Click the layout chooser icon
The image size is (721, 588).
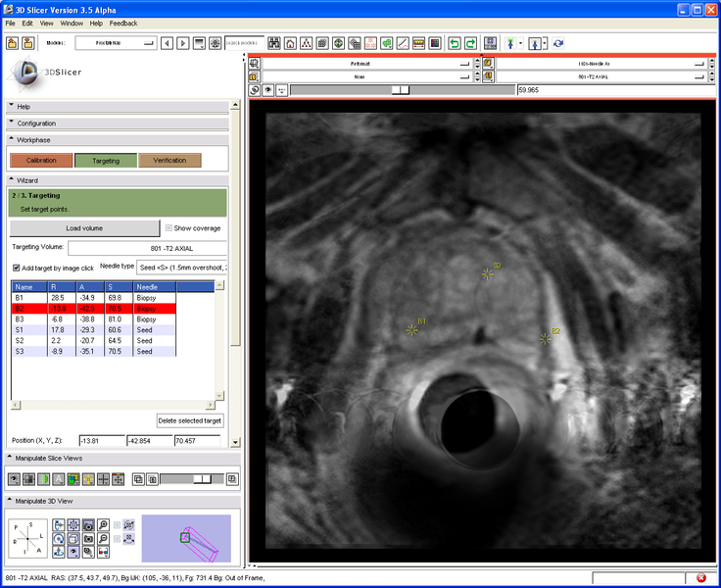pyautogui.click(x=490, y=43)
